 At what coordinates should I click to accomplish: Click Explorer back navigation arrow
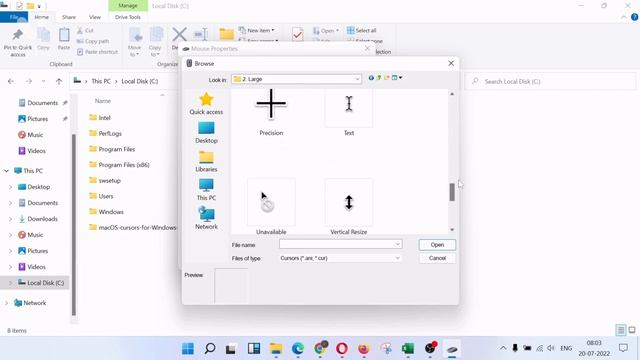11,81
